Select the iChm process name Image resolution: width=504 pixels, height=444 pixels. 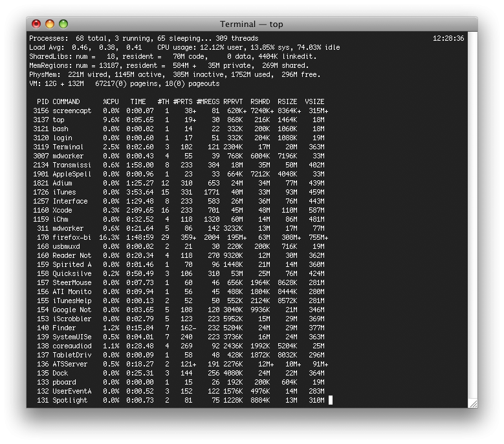point(60,219)
